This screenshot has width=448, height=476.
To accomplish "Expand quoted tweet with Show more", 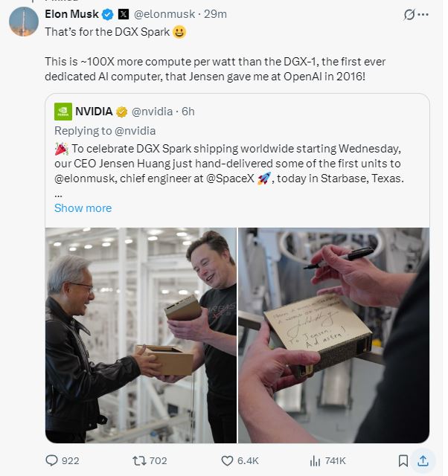I will click(83, 208).
